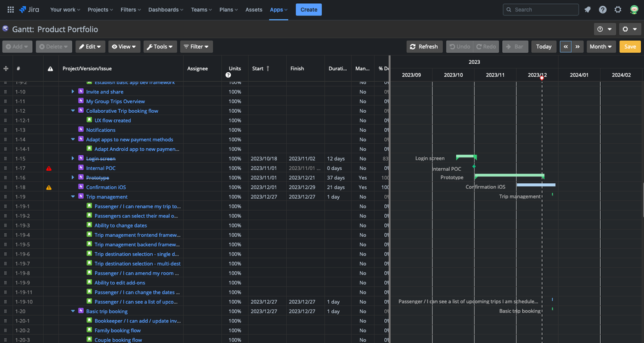Open the notifications bell icon
This screenshot has width=644, height=343.
[587, 10]
